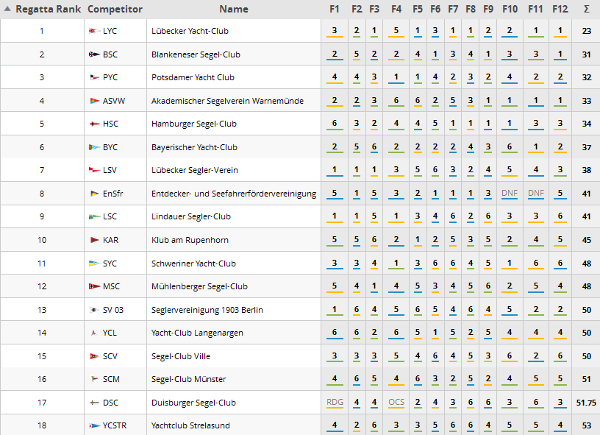Sort table by Competitor column header
The width and height of the screenshot is (600, 435).
pos(115,9)
